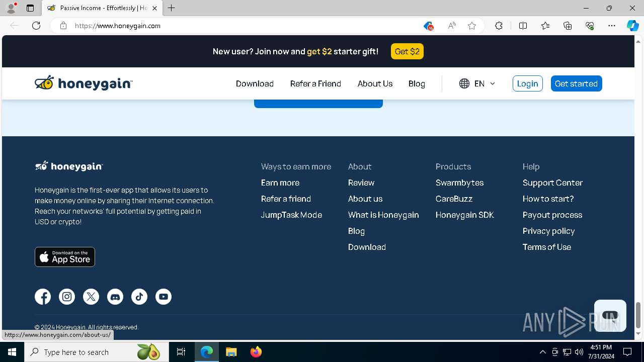Open the volume control tray icon

[x=579, y=352]
